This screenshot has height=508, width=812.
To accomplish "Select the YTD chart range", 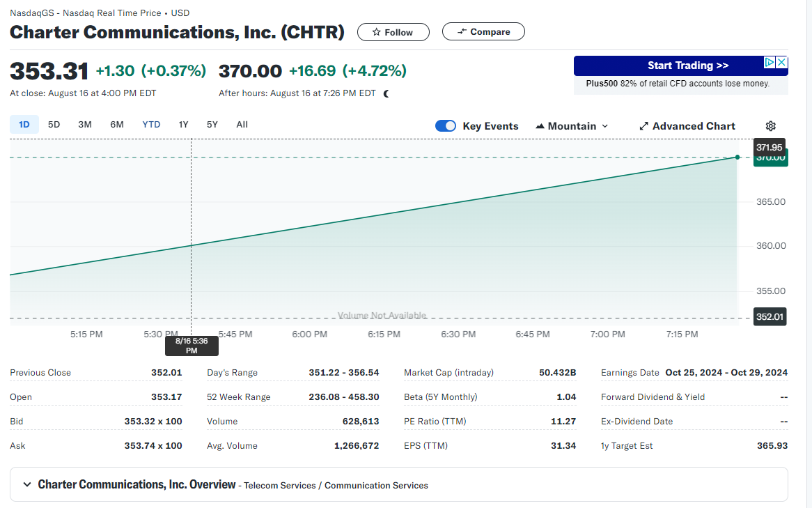I will 151,125.
